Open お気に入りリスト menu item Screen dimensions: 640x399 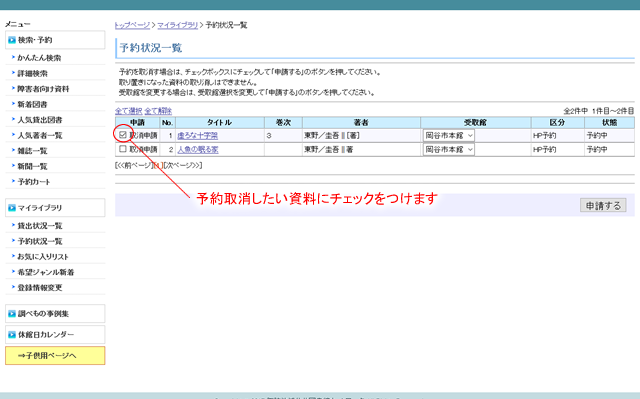43,257
